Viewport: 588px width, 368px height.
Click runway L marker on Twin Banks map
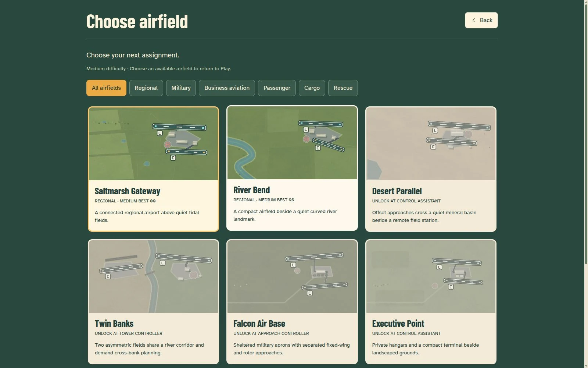click(162, 263)
